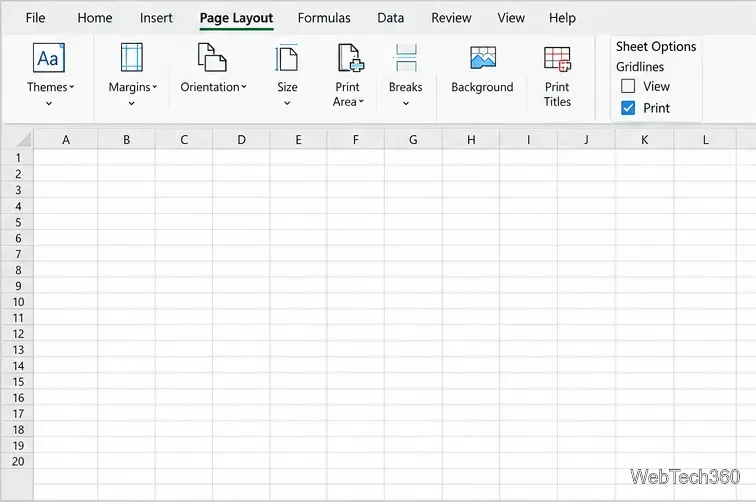
Task: Select row 11 header
Action: [x=18, y=317]
